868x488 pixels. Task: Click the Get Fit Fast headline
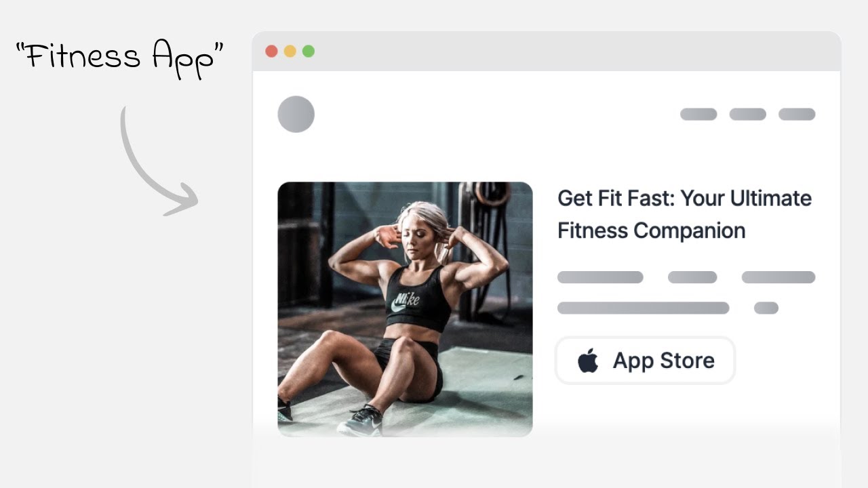click(684, 214)
